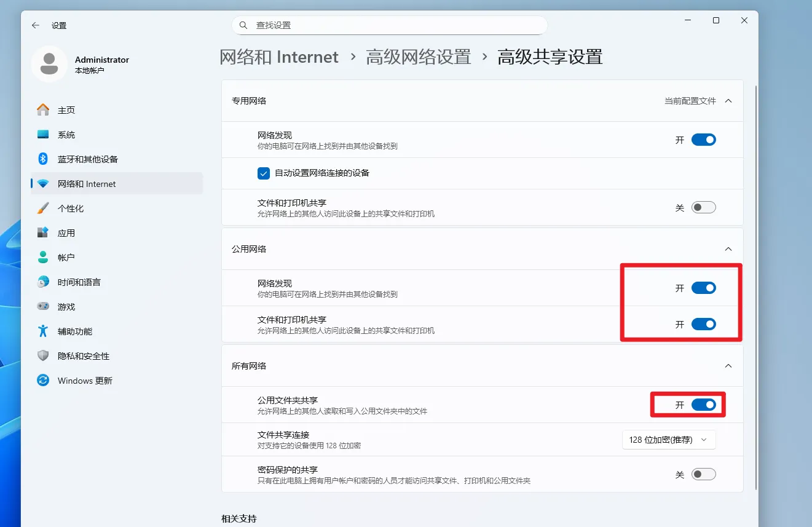The height and width of the screenshot is (527, 812).
Task: Open 隐私和安全性 settings in the sidebar
Action: point(117,356)
